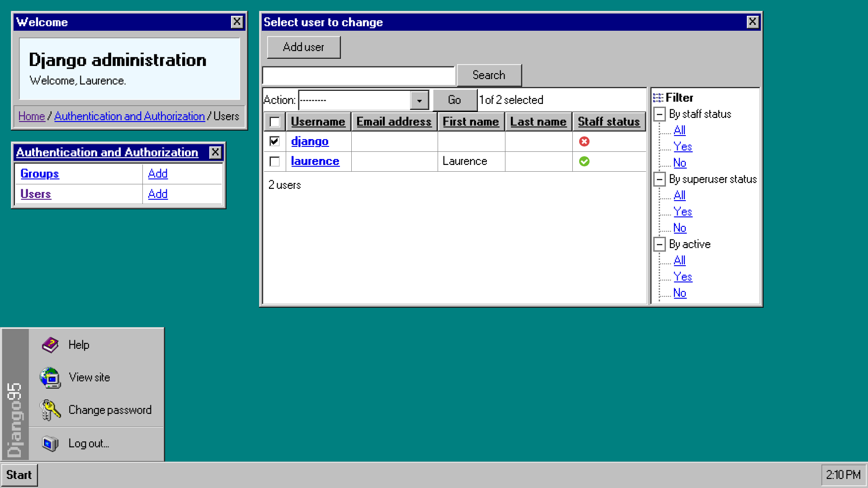Filter active users by Yes
The image size is (868, 488).
pyautogui.click(x=683, y=277)
